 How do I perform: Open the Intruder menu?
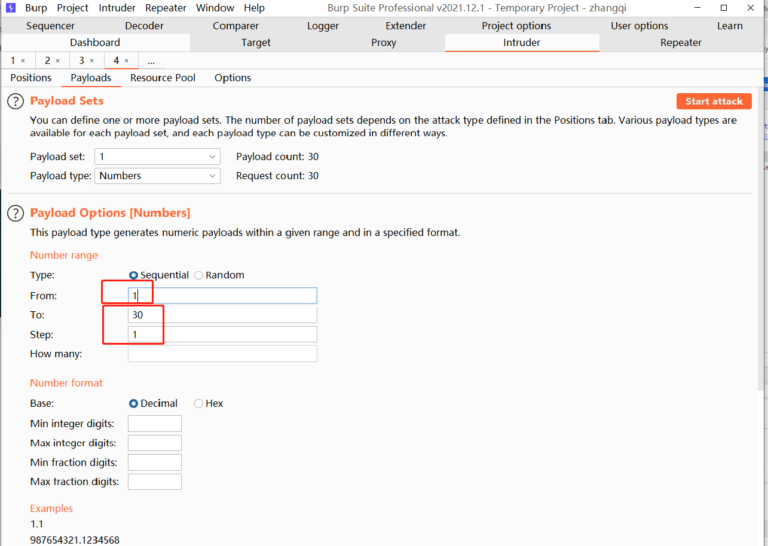pos(117,8)
